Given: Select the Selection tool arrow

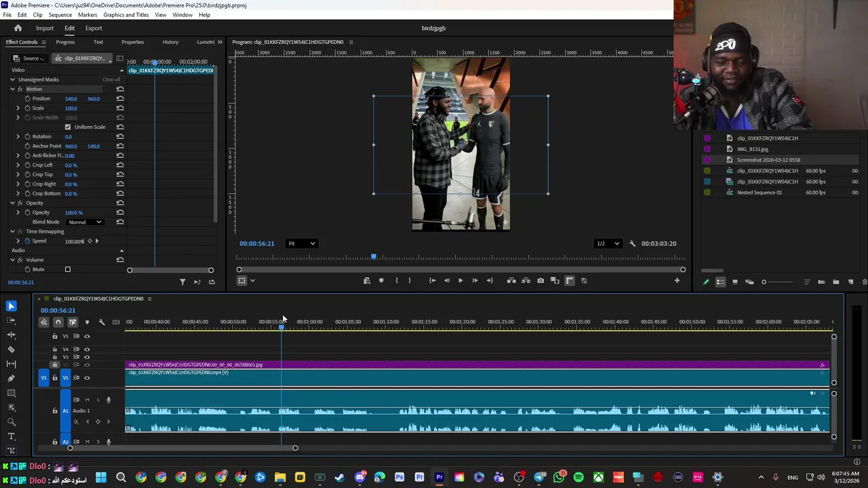Looking at the screenshot, I should (11, 306).
